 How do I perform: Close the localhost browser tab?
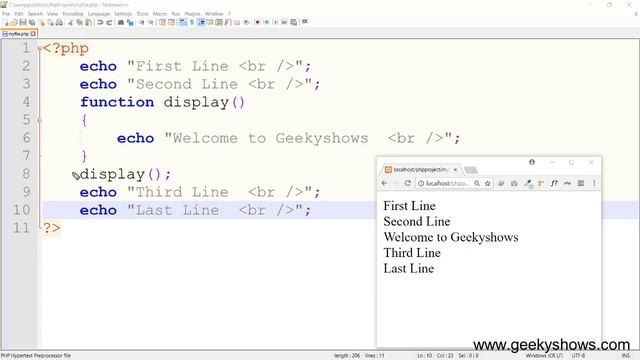pyautogui.click(x=456, y=169)
